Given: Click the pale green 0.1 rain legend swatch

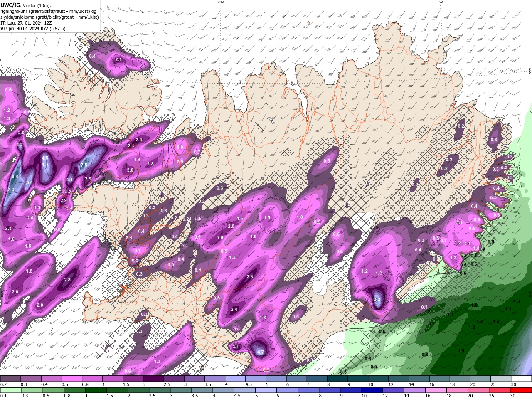Looking at the screenshot, I should [x=11, y=390].
